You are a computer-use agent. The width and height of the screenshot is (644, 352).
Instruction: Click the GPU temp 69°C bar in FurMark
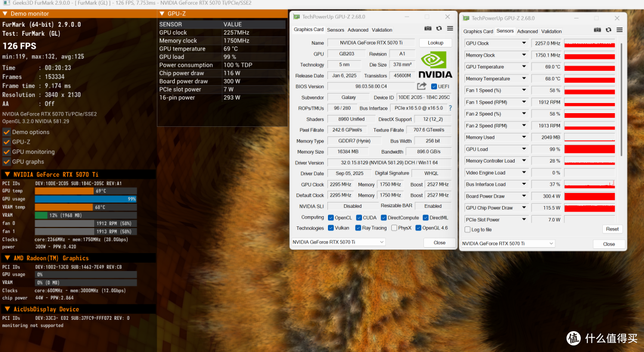click(86, 191)
